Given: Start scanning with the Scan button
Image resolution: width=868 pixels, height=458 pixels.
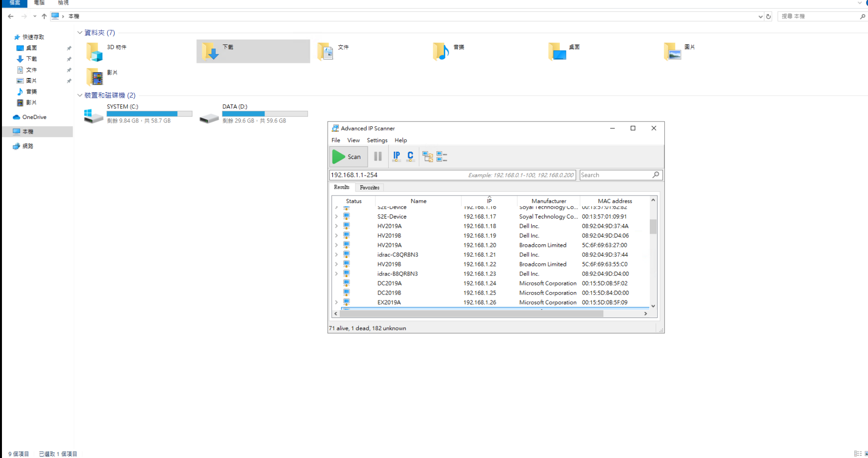Looking at the screenshot, I should point(348,157).
